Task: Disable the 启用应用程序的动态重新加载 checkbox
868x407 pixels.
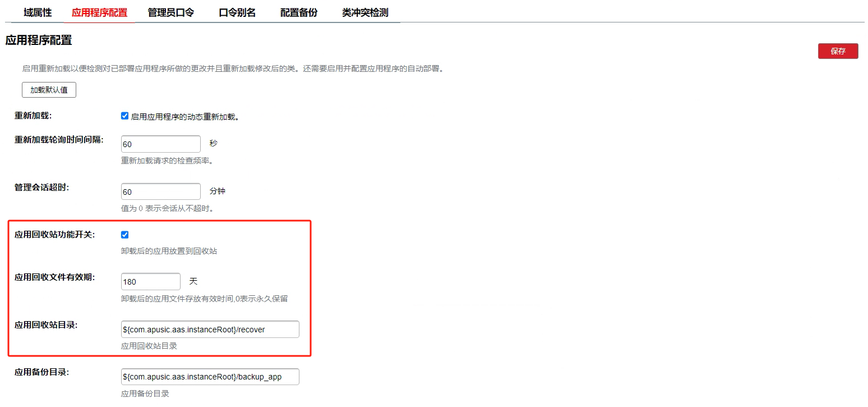Action: point(125,116)
